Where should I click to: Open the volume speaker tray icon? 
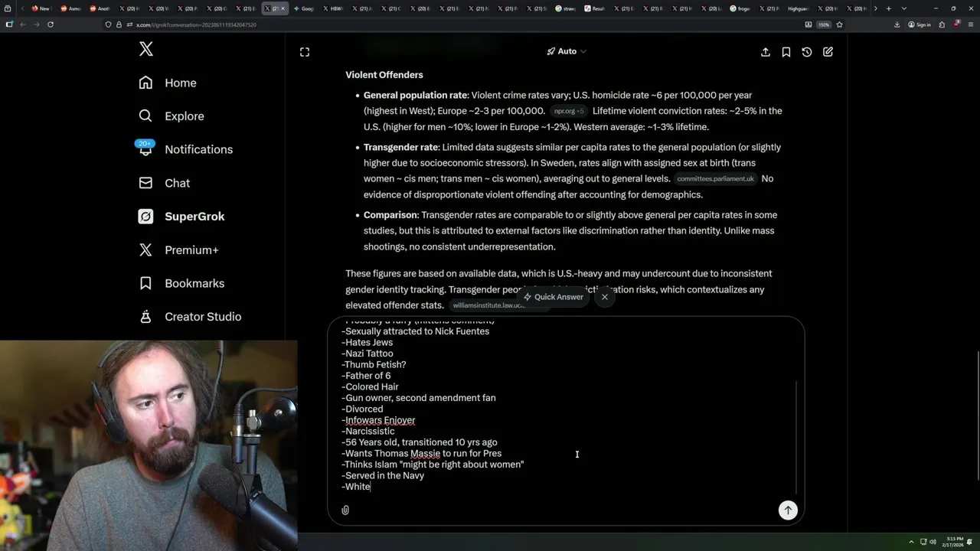[933, 542]
